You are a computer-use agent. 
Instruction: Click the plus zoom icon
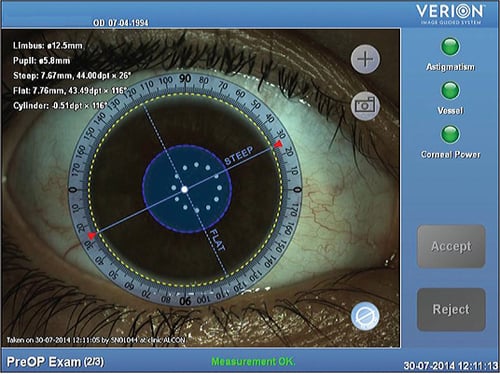[x=365, y=59]
